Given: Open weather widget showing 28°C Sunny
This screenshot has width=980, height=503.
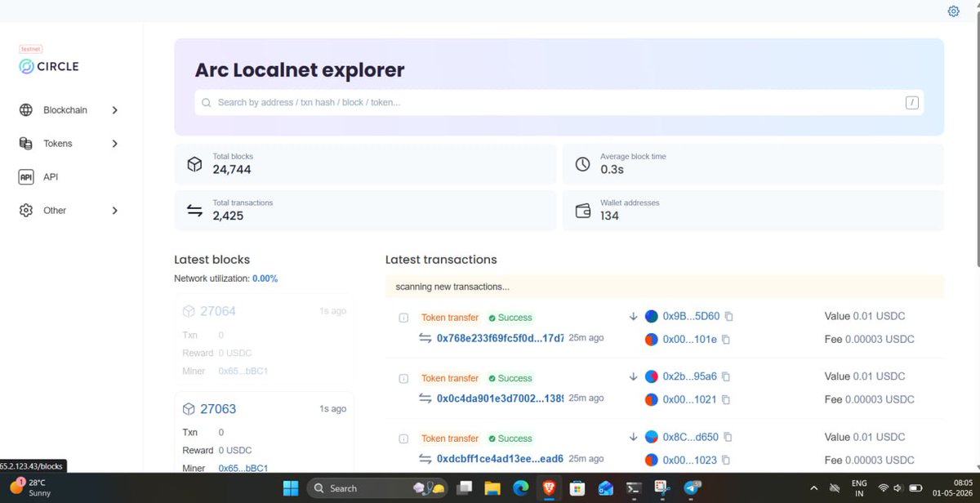Looking at the screenshot, I should pos(31,488).
